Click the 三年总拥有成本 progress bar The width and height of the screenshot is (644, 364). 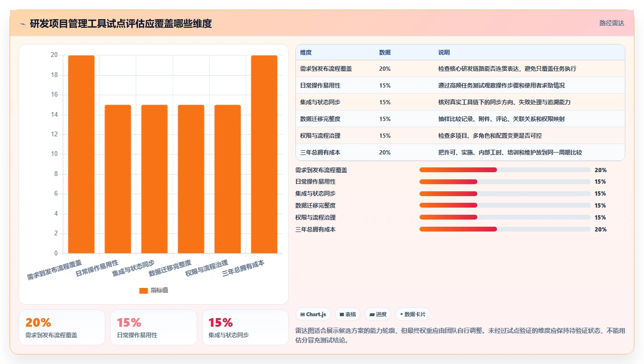coord(505,229)
